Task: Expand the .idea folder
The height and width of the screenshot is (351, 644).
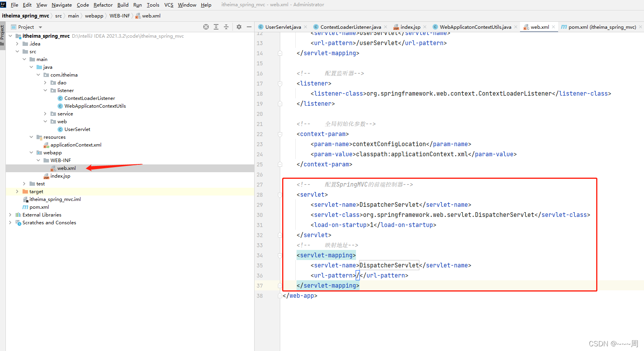Action: coord(17,44)
